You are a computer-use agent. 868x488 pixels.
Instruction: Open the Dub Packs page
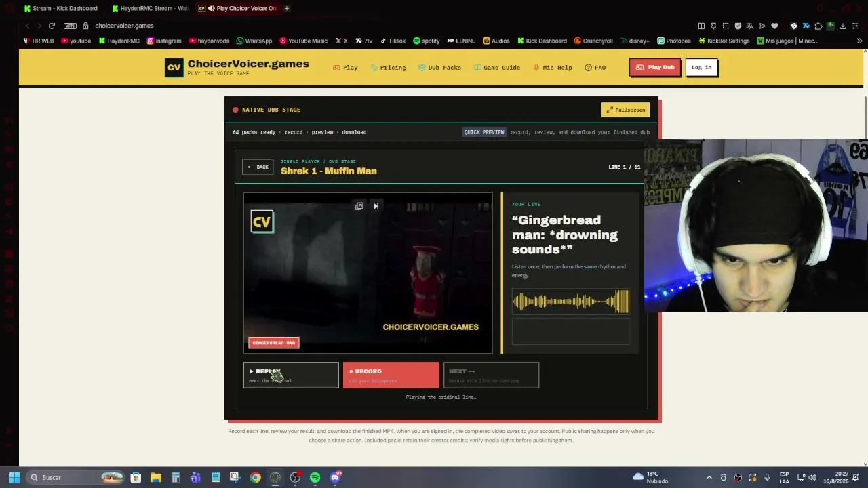click(439, 68)
